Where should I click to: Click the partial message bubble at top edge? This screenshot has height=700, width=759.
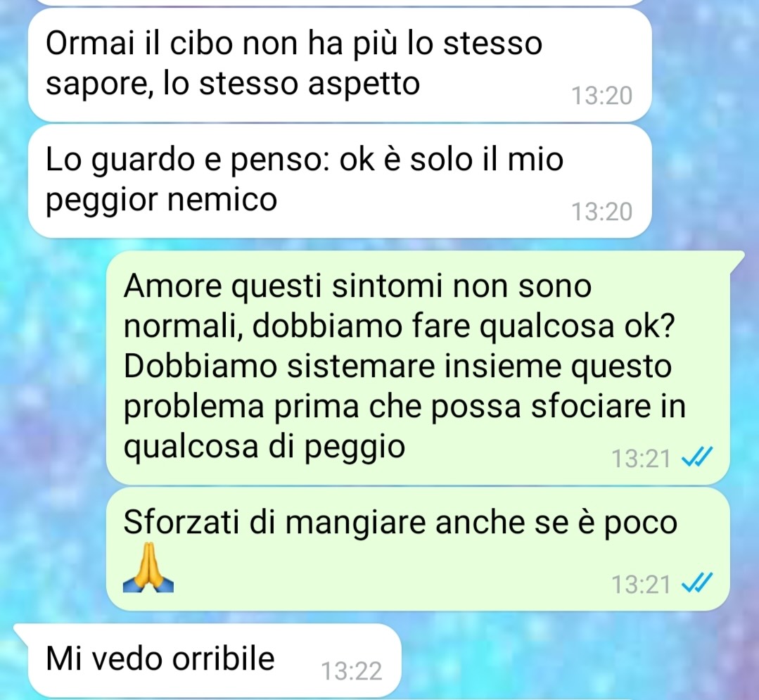[340, 2]
